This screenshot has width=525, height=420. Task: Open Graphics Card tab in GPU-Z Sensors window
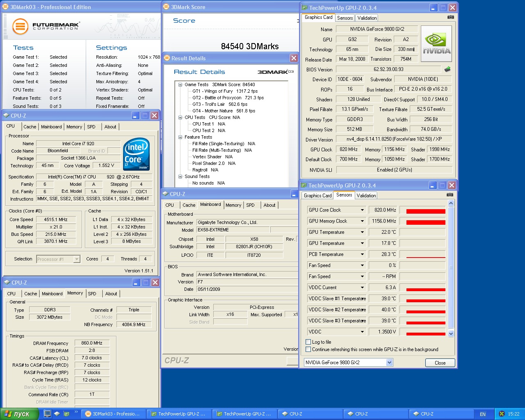[x=317, y=196]
